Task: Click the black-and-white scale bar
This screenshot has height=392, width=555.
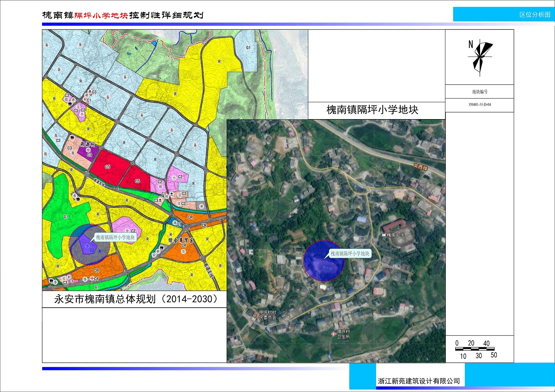Action: 474,349
